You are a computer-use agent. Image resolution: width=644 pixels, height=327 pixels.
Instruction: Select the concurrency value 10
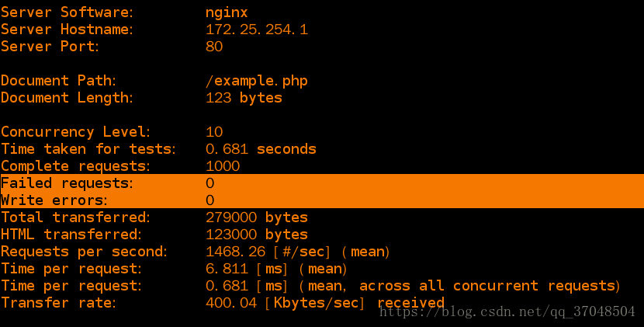click(214, 132)
